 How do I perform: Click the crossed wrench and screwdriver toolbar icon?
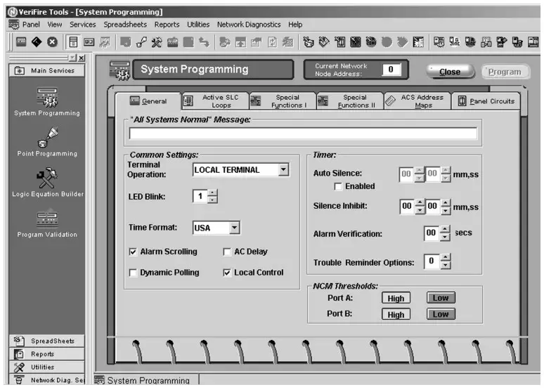click(x=157, y=42)
